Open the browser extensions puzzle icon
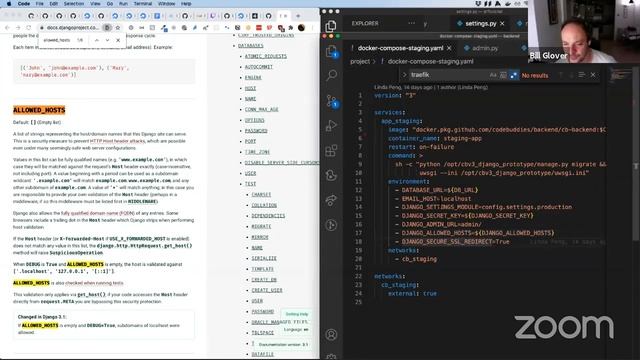The image size is (640, 360). point(291,28)
